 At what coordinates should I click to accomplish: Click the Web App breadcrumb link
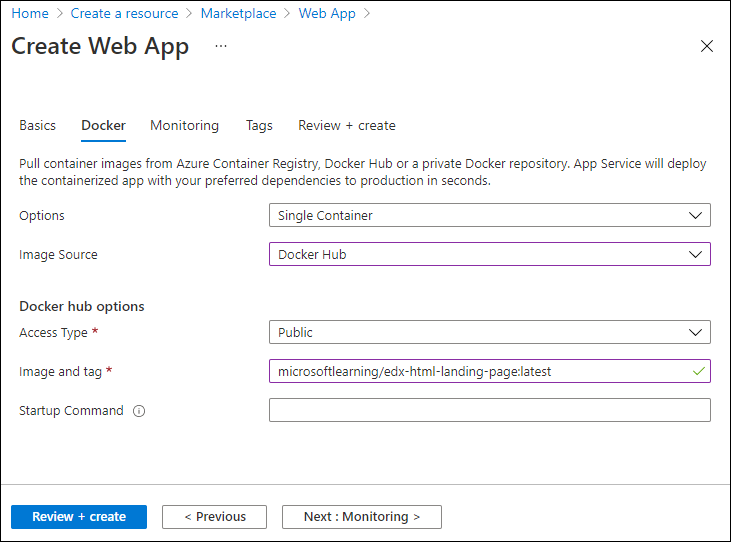pos(327,14)
